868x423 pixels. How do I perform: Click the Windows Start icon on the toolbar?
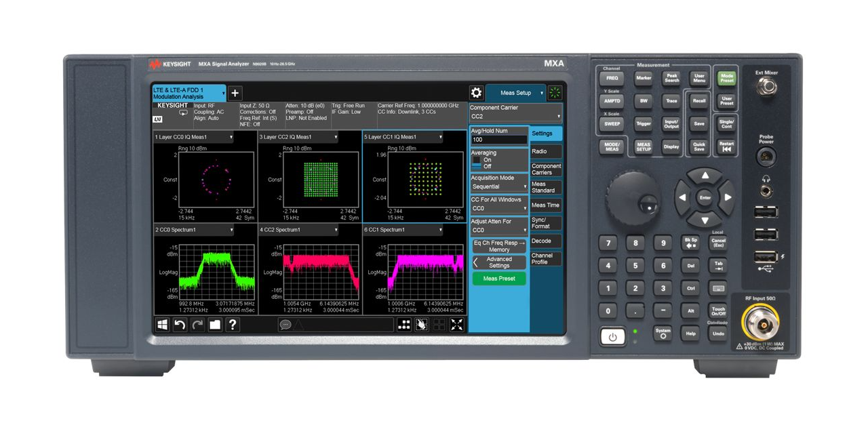coord(162,325)
